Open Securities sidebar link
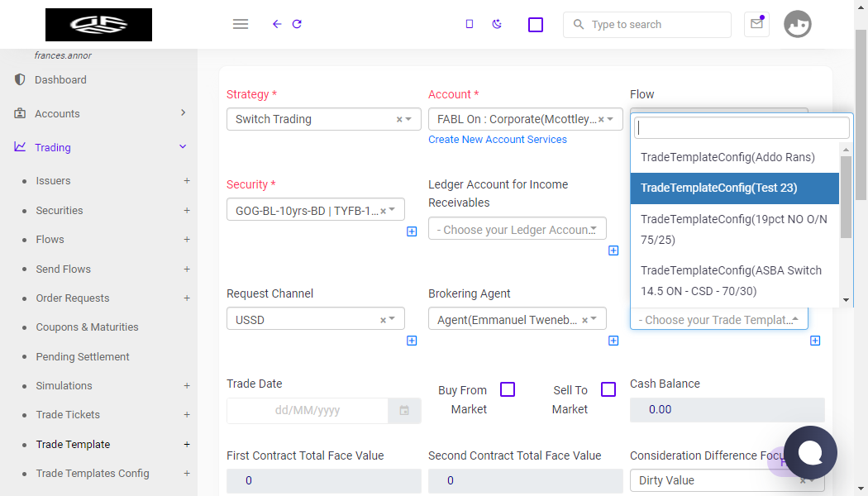 (60, 210)
